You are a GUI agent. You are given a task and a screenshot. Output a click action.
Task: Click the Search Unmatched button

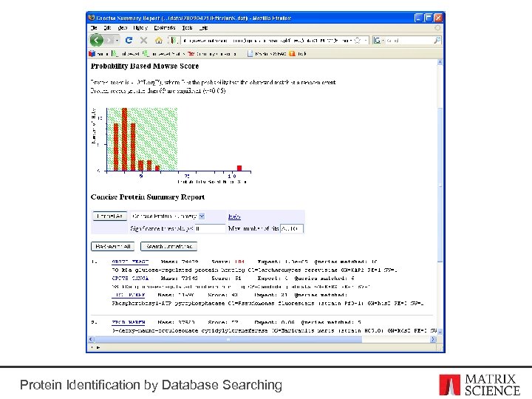click(169, 246)
